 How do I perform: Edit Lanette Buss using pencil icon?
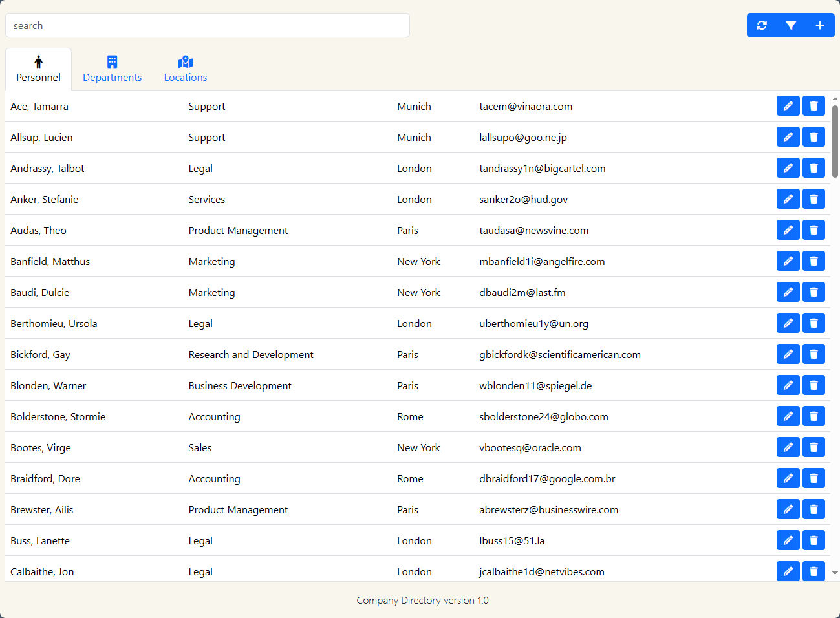pos(788,540)
